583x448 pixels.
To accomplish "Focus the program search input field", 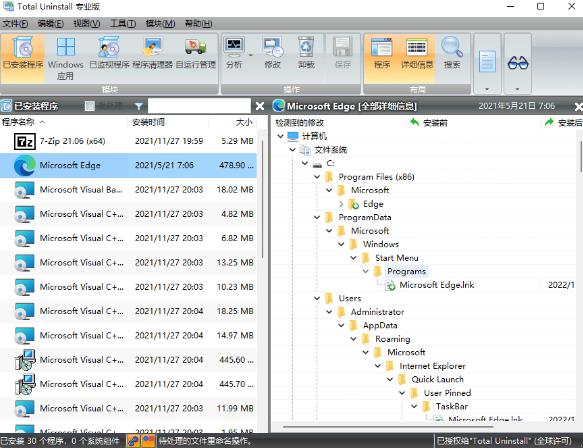I will [199, 106].
